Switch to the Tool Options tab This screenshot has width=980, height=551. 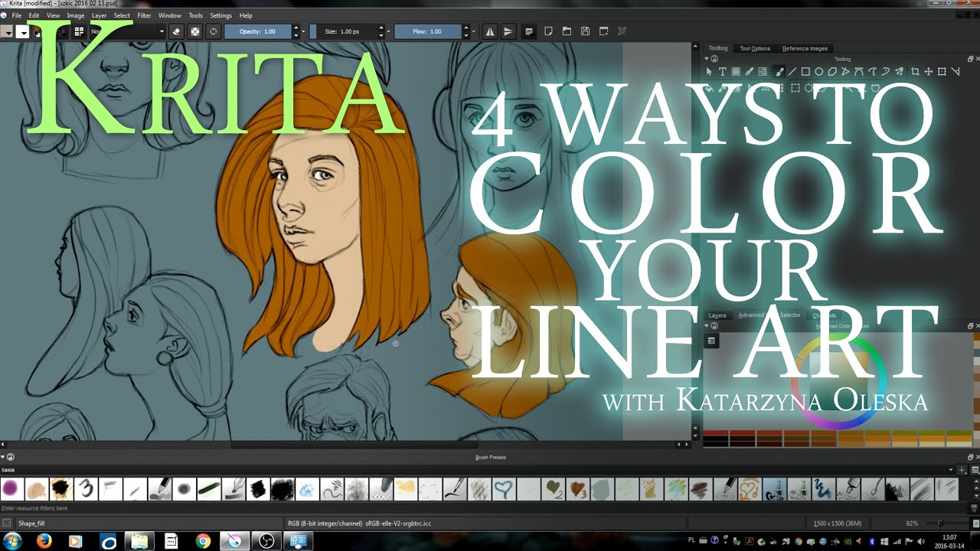point(755,48)
